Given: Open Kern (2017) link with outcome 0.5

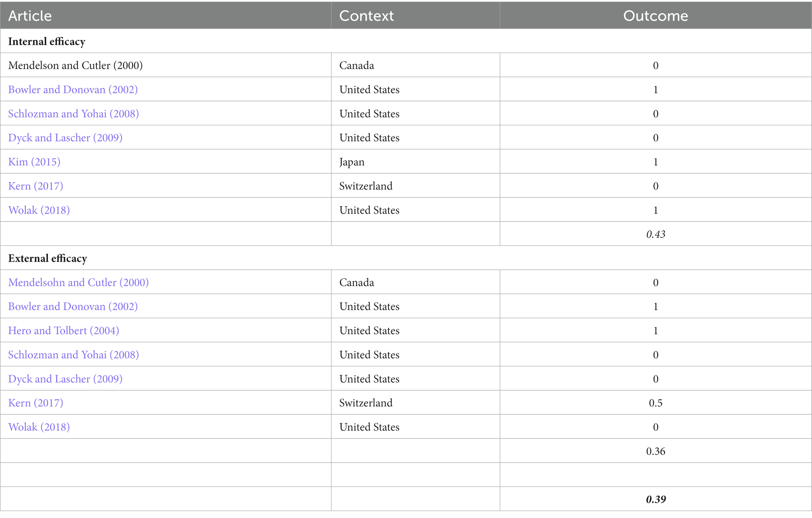Looking at the screenshot, I should point(36,403).
